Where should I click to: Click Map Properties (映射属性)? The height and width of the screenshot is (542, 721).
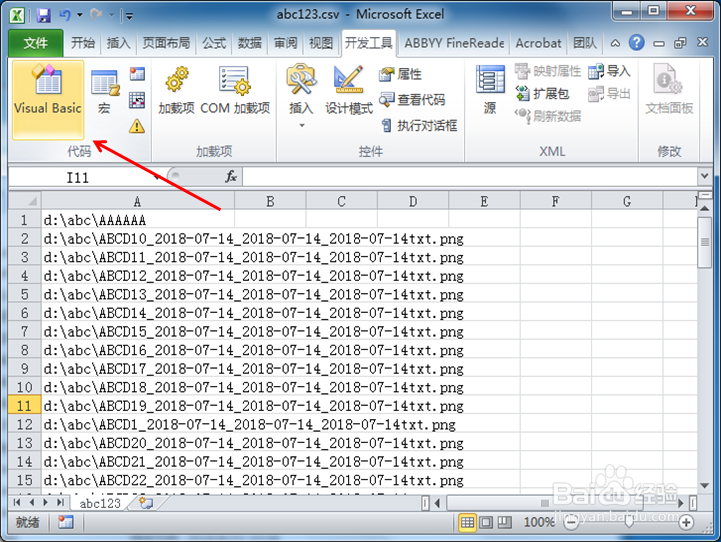548,71
